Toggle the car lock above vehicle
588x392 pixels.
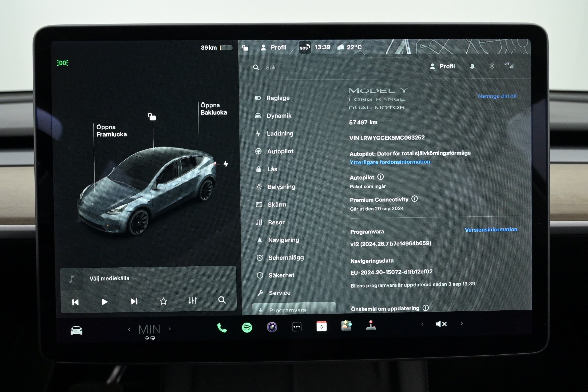[x=152, y=116]
